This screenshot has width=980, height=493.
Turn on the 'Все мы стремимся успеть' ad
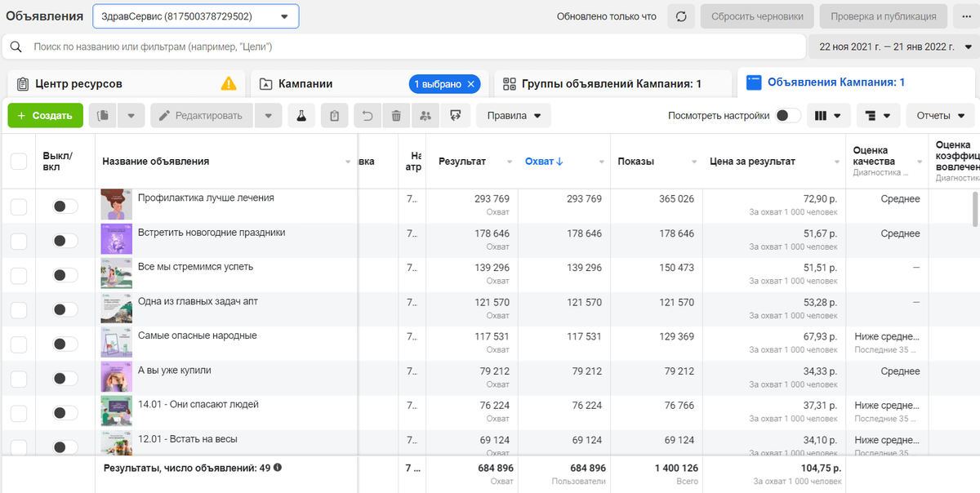(65, 275)
